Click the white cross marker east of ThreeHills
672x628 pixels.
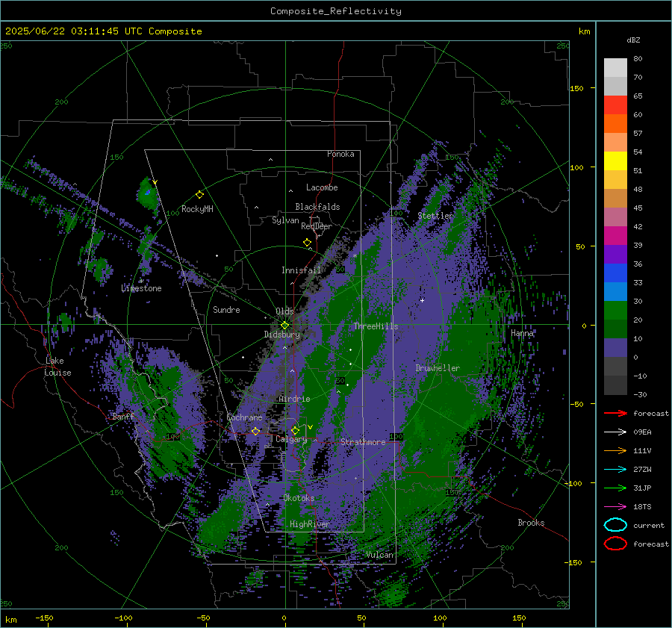tap(422, 300)
